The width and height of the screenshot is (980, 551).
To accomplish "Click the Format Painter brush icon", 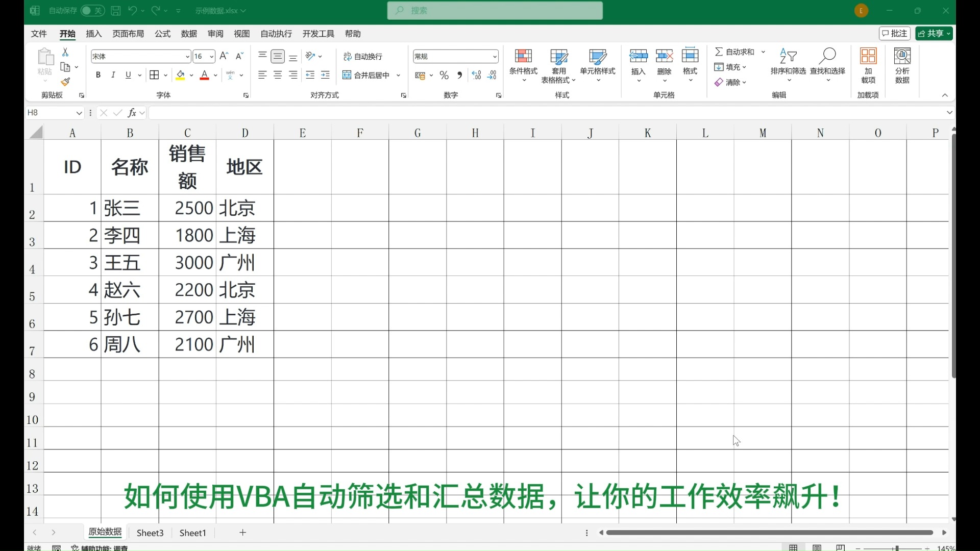I will pyautogui.click(x=65, y=82).
